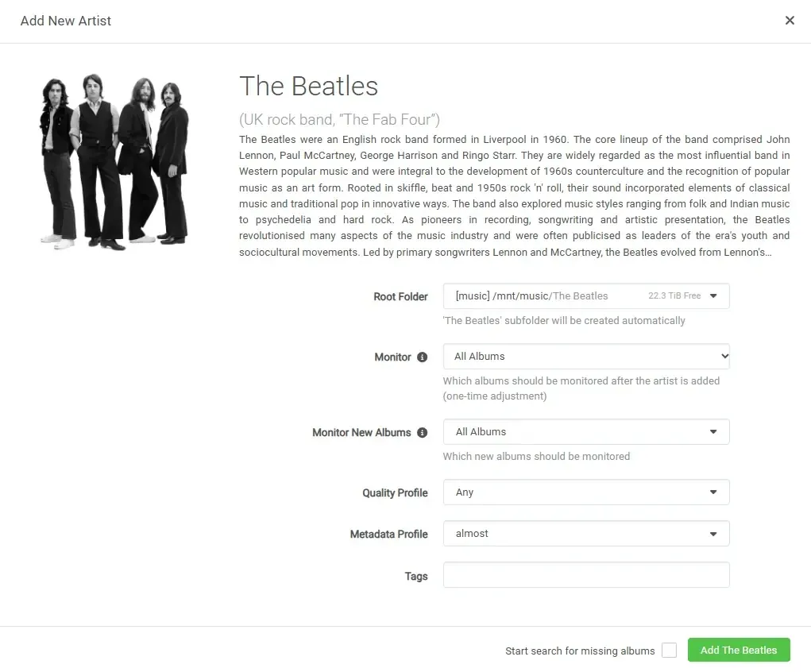The width and height of the screenshot is (811, 672).
Task: Open the Monitor albums dropdown
Action: pos(585,356)
